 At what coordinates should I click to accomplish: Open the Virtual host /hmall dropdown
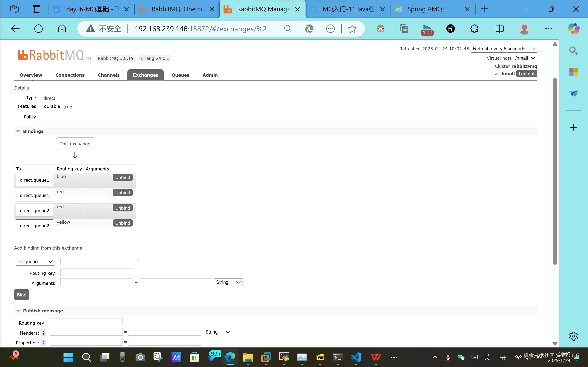pos(525,58)
